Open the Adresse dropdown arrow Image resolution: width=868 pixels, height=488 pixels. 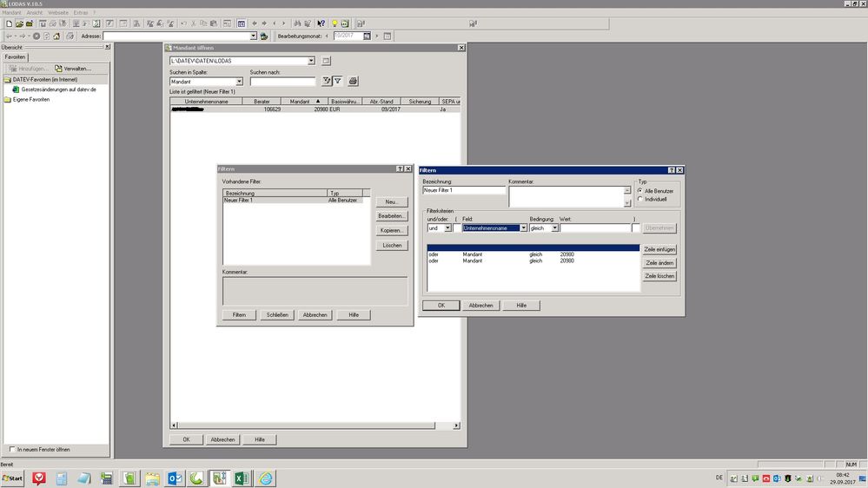point(253,36)
